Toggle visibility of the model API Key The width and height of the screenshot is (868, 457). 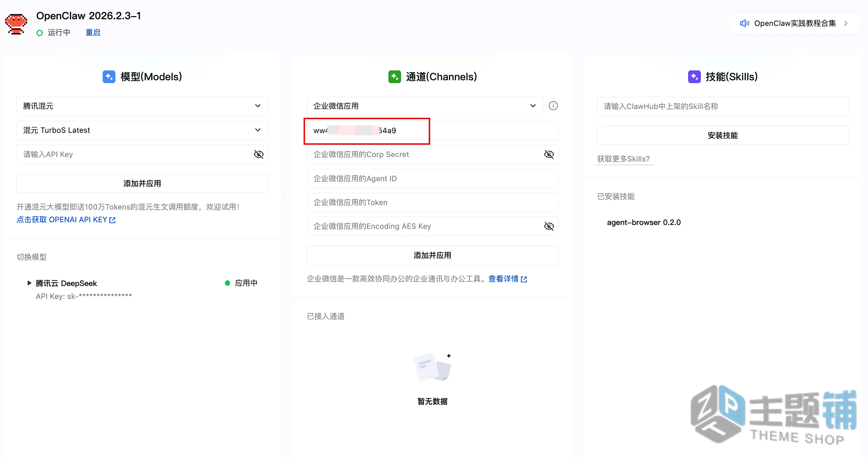pyautogui.click(x=259, y=154)
